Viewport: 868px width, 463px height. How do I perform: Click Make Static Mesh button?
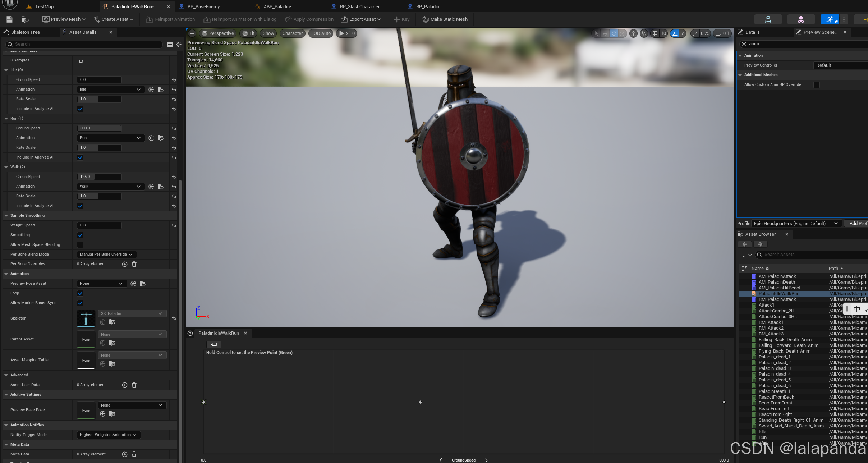pos(445,19)
